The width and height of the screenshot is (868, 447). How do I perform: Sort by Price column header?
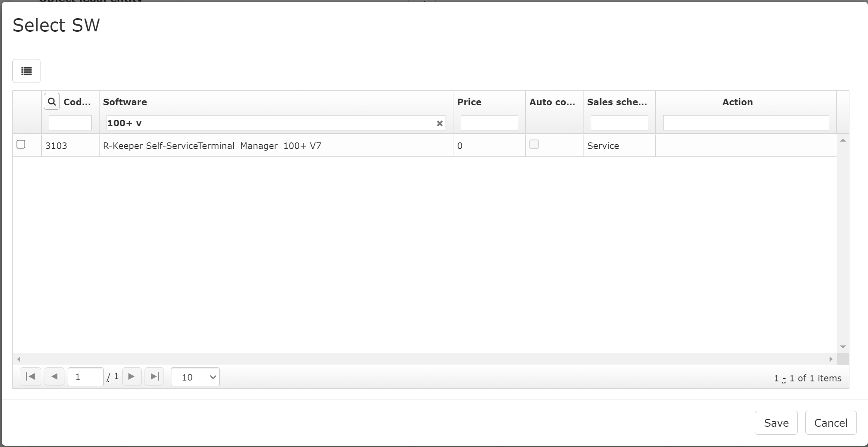point(469,102)
